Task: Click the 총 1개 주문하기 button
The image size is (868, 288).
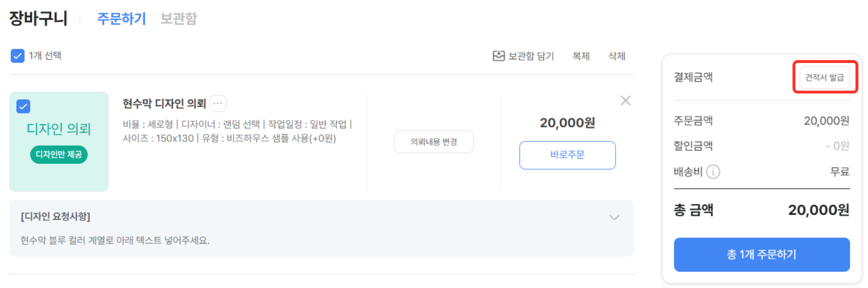Action: 762,254
